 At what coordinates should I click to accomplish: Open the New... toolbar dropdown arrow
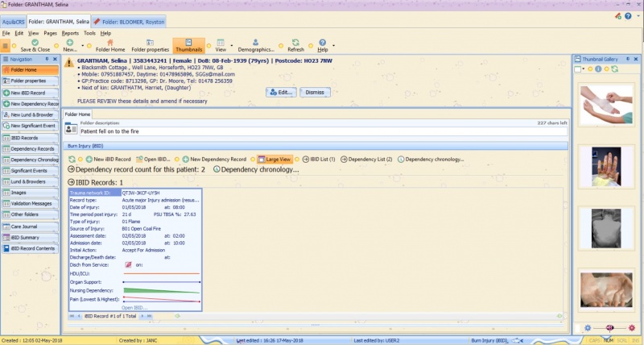point(83,46)
